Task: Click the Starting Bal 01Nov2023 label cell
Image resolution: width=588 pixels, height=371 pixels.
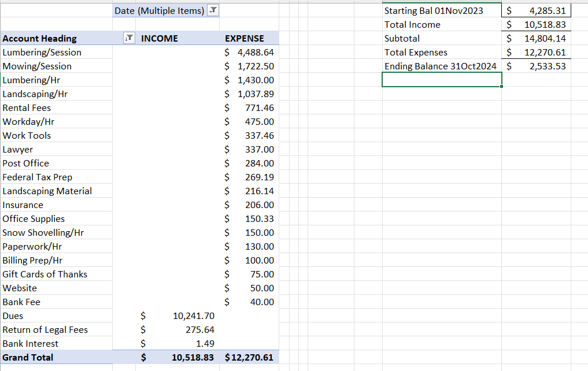Action: click(434, 11)
